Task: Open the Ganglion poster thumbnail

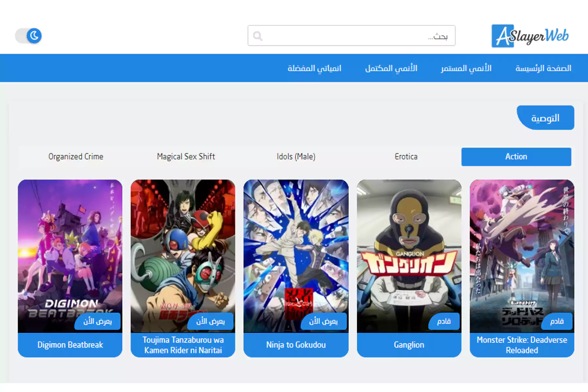Action: (x=409, y=248)
